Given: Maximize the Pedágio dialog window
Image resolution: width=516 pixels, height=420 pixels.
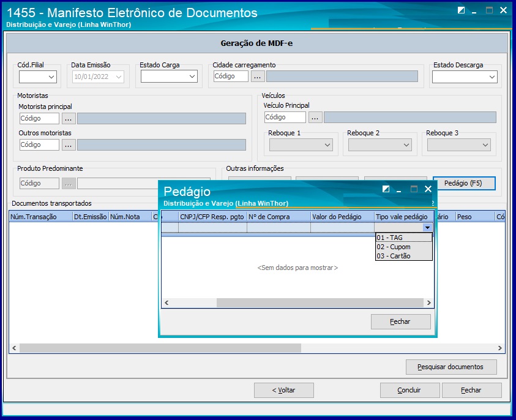Looking at the screenshot, I should [414, 189].
